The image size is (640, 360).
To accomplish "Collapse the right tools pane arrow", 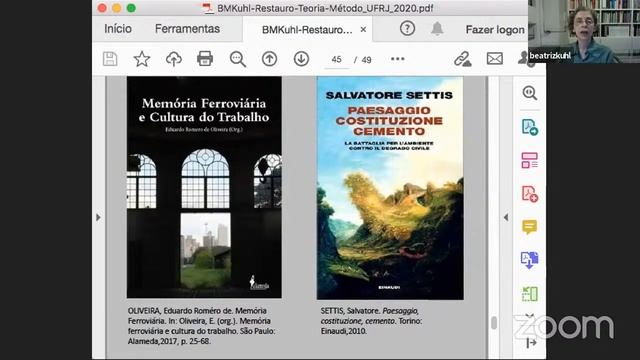I will coord(506,218).
